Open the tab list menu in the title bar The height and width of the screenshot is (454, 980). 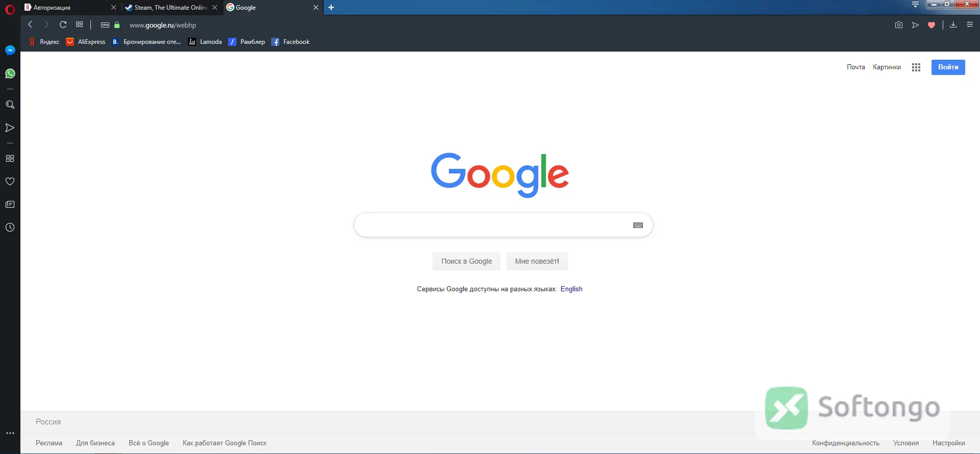pyautogui.click(x=915, y=5)
